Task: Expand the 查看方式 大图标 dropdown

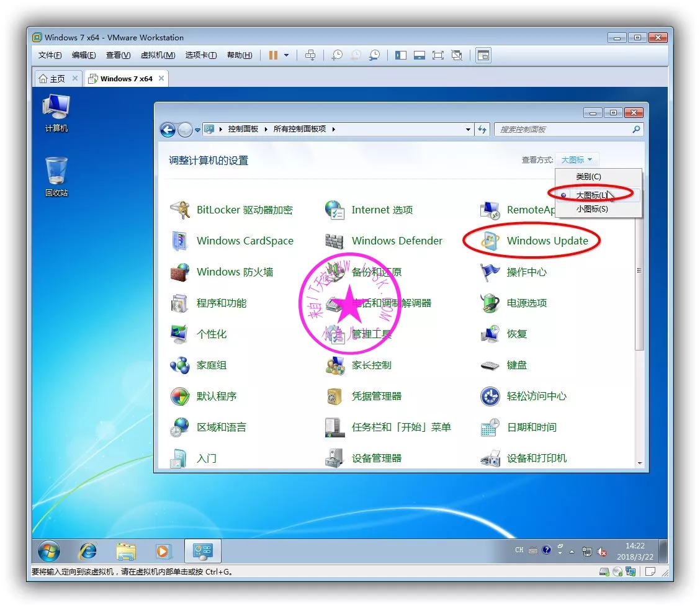Action: coord(577,160)
